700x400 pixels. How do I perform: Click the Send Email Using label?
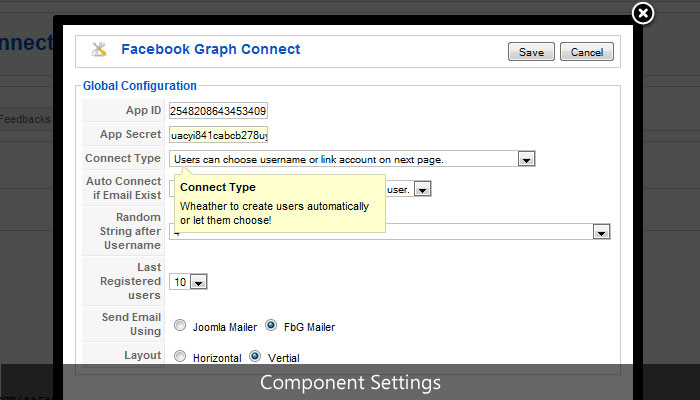(x=131, y=324)
